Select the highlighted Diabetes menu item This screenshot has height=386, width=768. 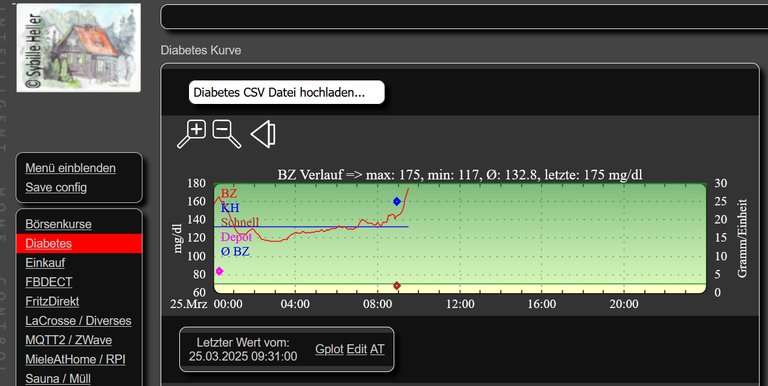pyautogui.click(x=79, y=243)
